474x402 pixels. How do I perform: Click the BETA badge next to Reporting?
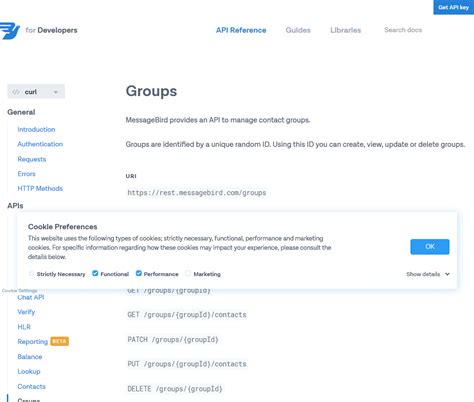[x=59, y=341]
